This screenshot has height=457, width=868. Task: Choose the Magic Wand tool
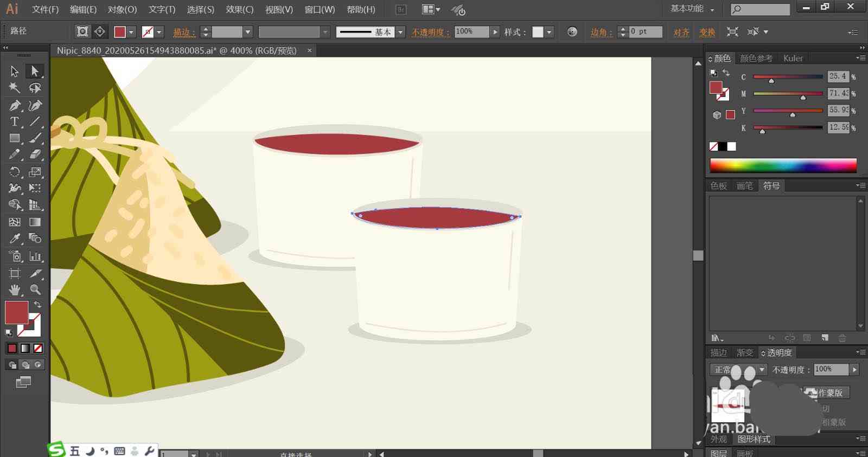(x=15, y=88)
